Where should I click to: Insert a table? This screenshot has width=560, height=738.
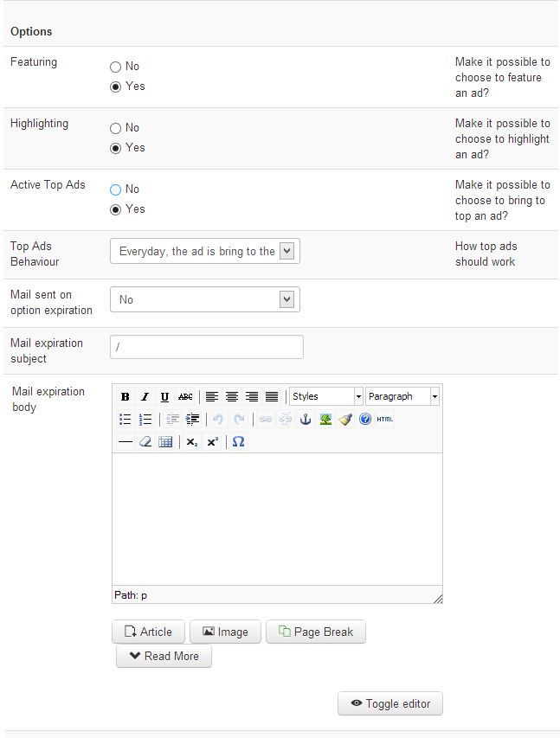pyautogui.click(x=165, y=442)
